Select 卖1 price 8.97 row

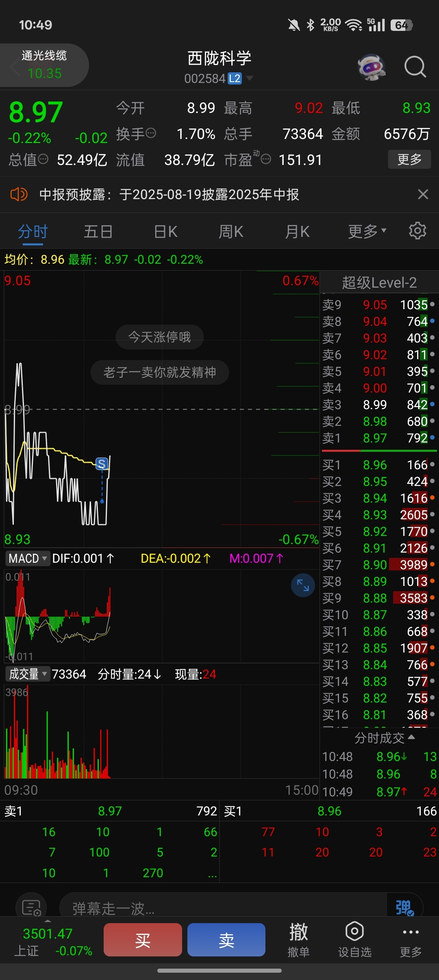[x=379, y=438]
